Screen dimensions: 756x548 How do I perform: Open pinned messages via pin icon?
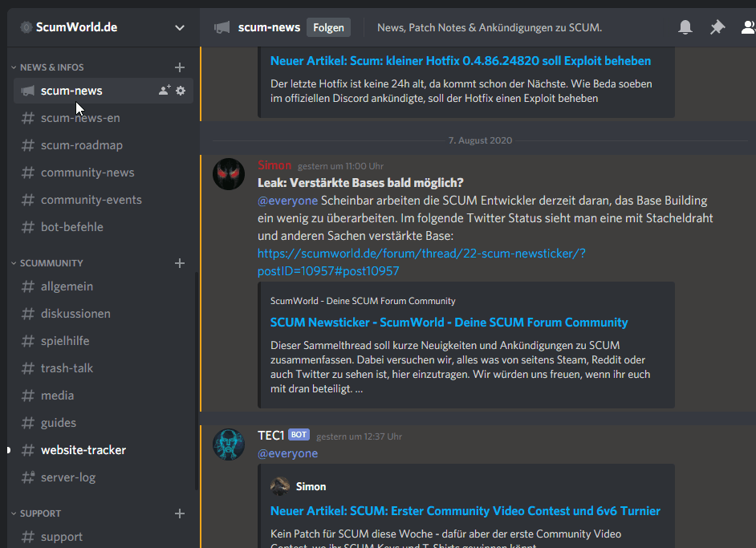click(717, 28)
